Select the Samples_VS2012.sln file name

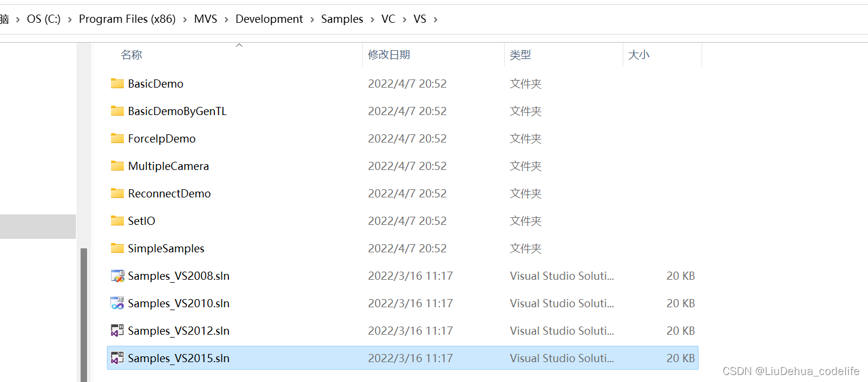coord(179,331)
